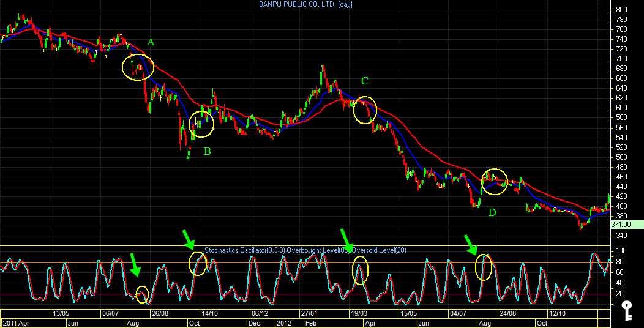Click the key icon at chart corner

626,310
